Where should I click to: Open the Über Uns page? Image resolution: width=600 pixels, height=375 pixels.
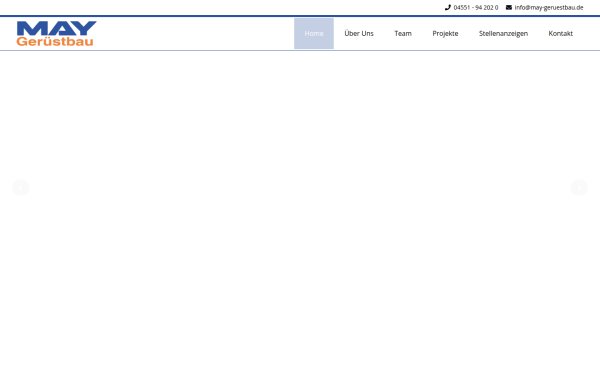(x=359, y=33)
